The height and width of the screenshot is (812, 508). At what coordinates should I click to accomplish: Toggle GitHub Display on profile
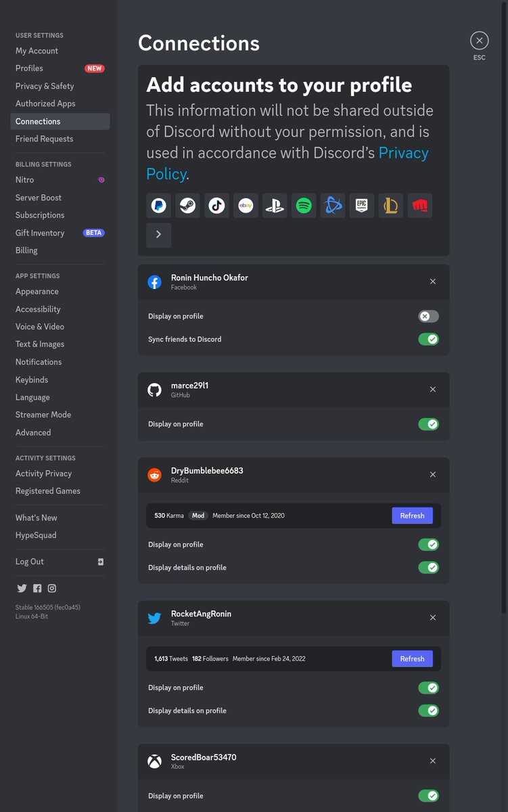pos(428,424)
